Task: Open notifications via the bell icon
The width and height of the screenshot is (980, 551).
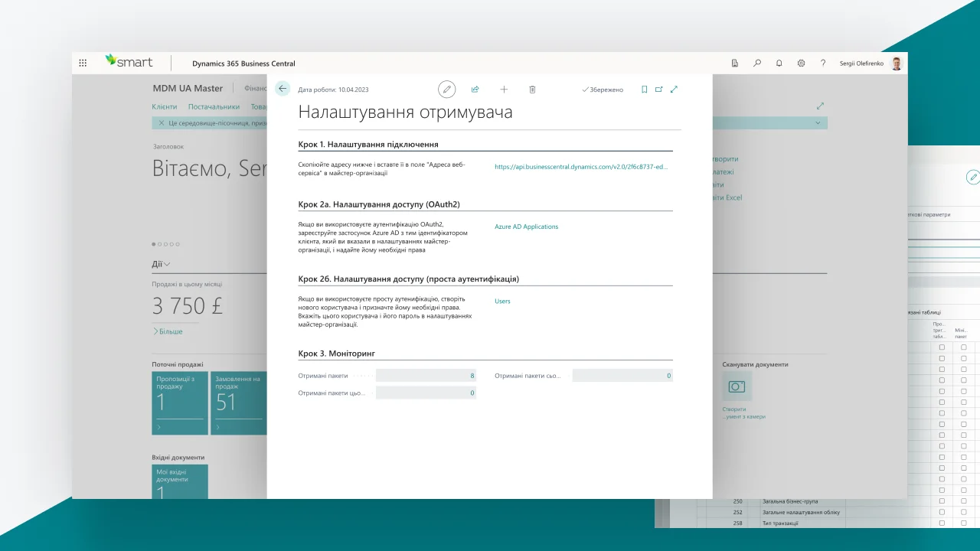Action: [778, 63]
